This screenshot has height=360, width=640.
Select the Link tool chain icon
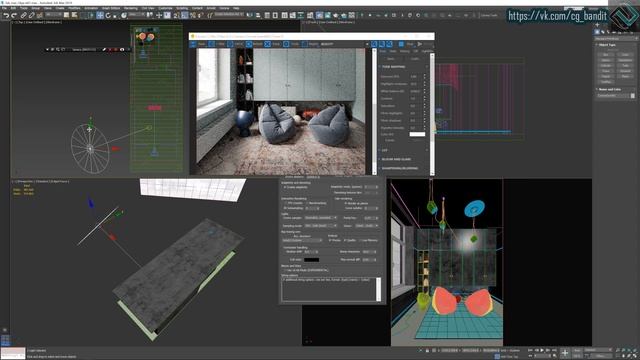(x=24, y=16)
